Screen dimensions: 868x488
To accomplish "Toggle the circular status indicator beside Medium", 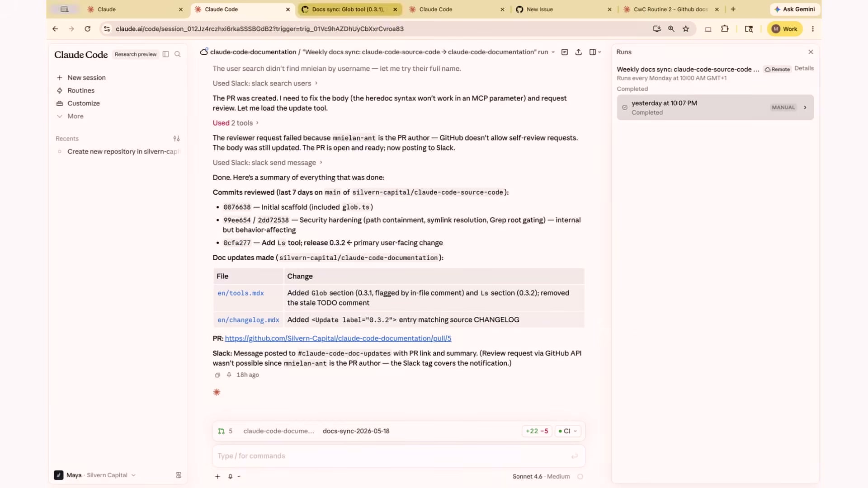I will click(x=580, y=476).
